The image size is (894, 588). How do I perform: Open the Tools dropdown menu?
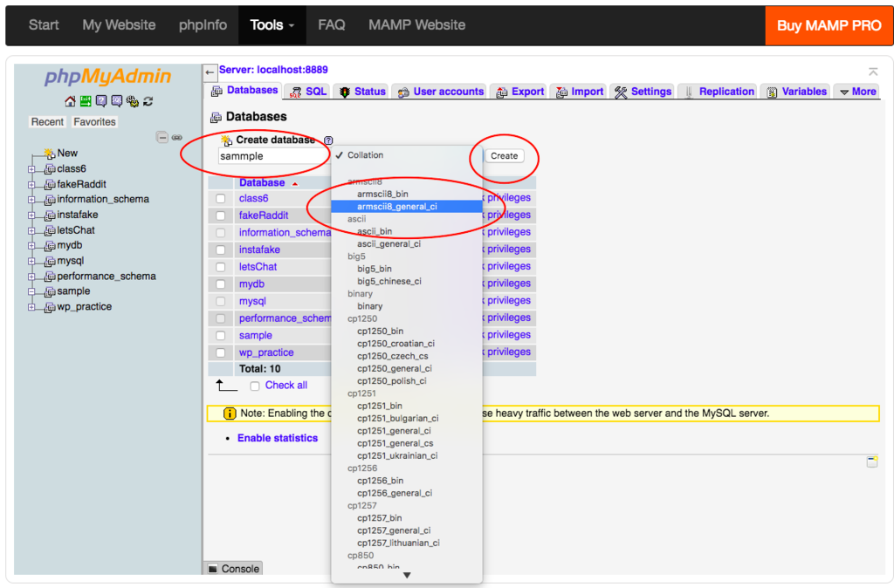[272, 25]
